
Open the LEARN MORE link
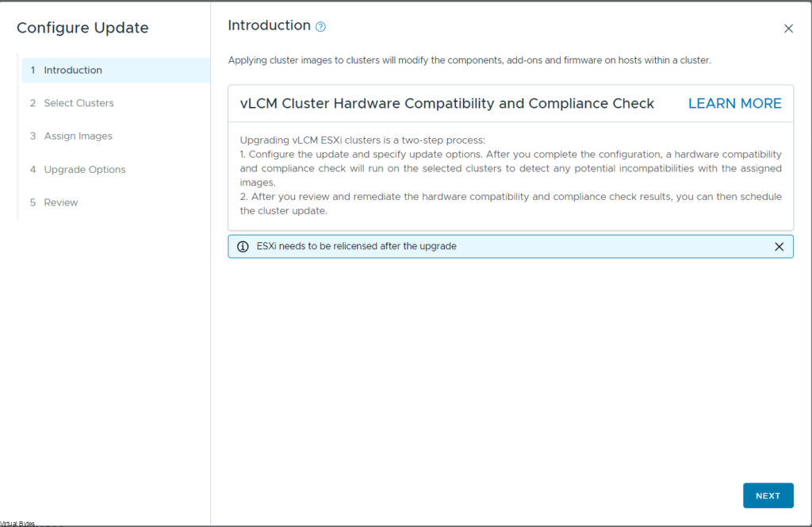pyautogui.click(x=734, y=104)
